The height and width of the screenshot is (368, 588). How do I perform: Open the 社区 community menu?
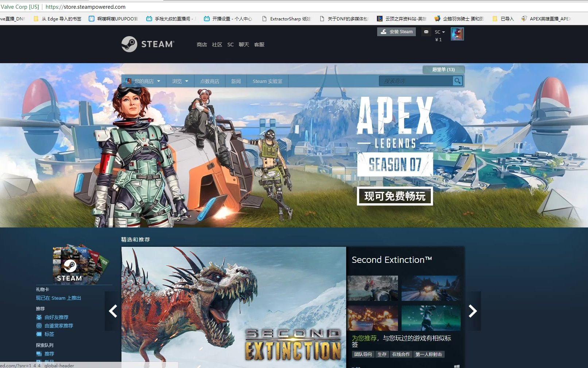pos(217,45)
